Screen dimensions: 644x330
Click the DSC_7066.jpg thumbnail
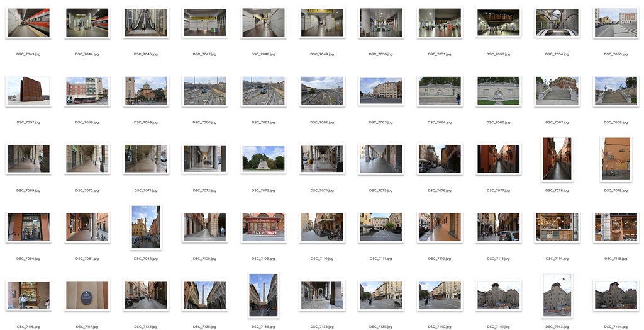coord(498,91)
